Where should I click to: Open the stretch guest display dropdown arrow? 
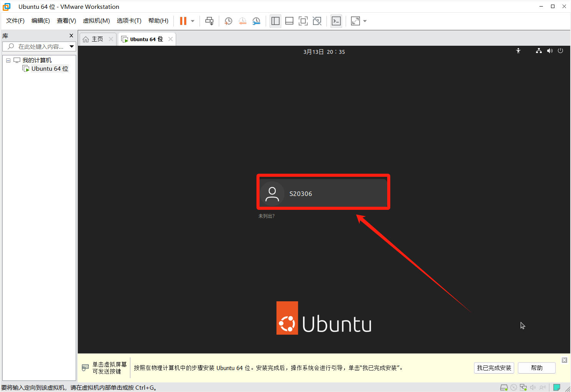[x=365, y=21]
